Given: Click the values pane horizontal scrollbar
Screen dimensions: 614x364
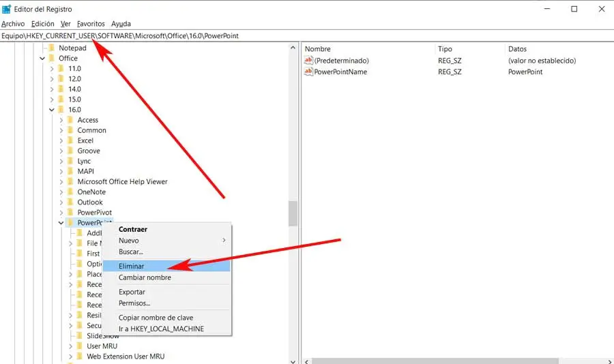Looking at the screenshot, I should [435, 361].
